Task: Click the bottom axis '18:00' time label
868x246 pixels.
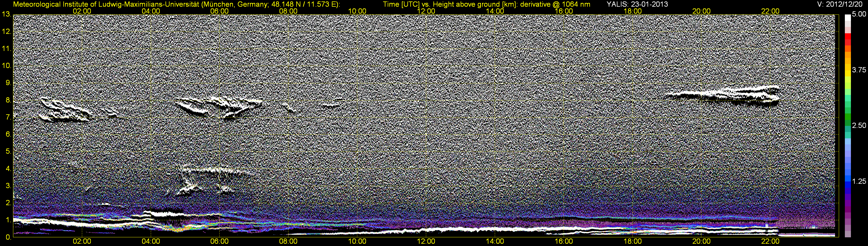Action: 633,242
